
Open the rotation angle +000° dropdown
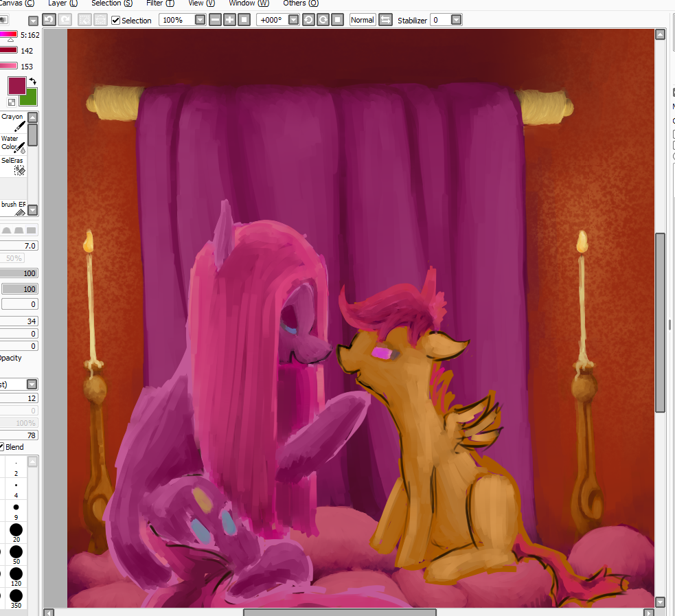click(x=294, y=20)
